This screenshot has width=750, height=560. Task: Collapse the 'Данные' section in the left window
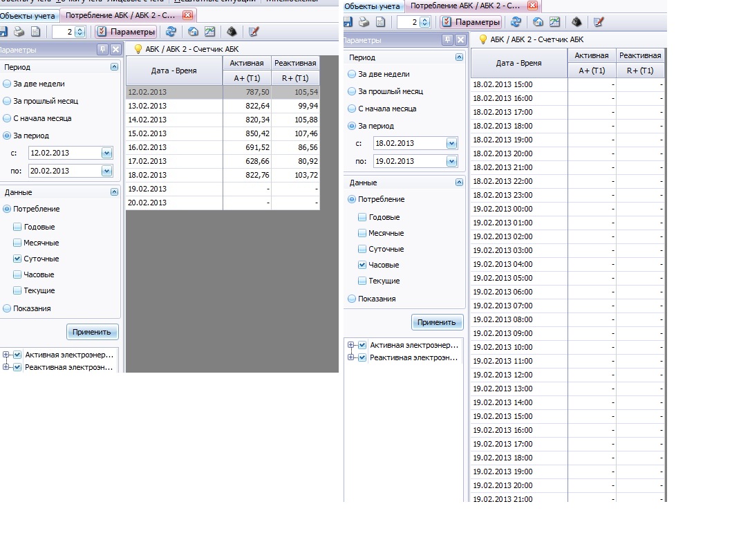114,192
